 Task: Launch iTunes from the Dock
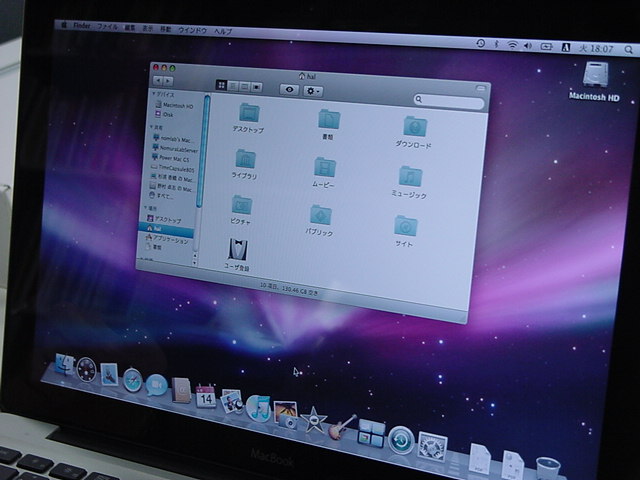[259, 407]
